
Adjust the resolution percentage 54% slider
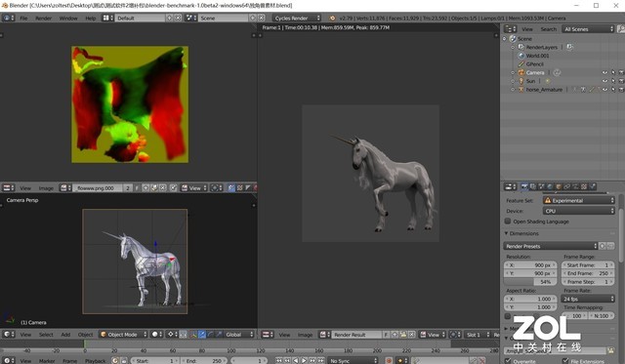(530, 282)
